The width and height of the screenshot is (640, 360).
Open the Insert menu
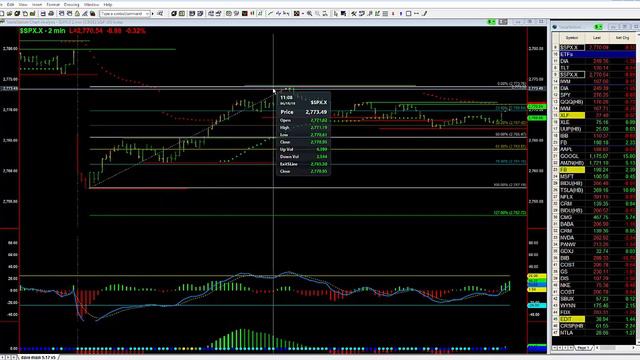[37, 4]
